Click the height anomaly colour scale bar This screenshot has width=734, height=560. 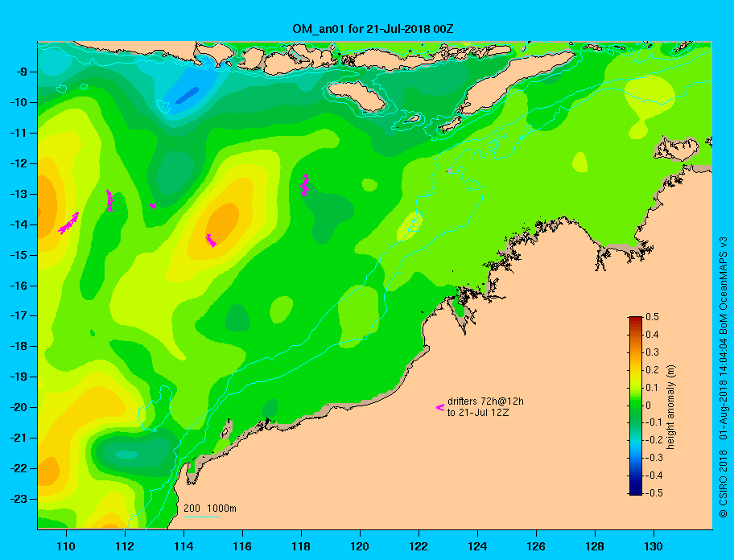[x=636, y=406]
